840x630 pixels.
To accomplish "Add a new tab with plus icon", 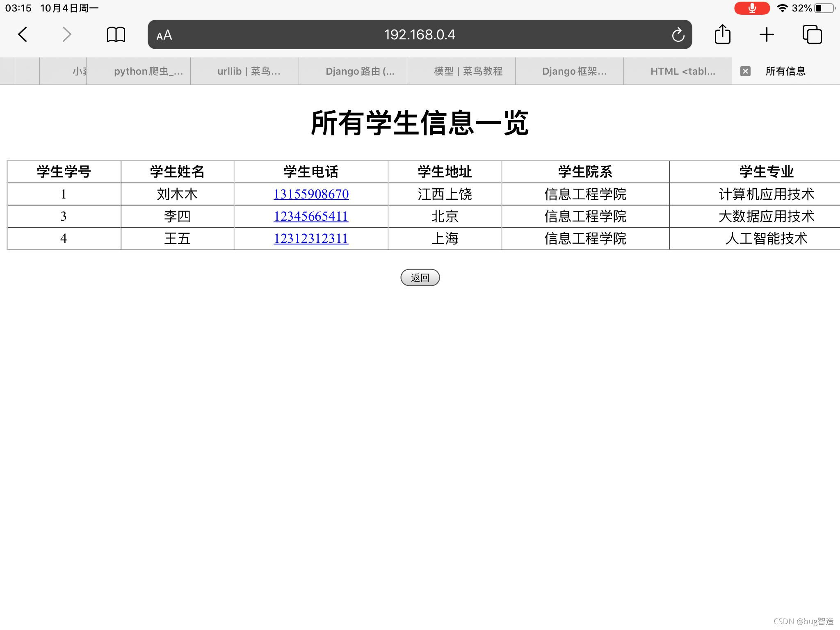I will pyautogui.click(x=766, y=34).
